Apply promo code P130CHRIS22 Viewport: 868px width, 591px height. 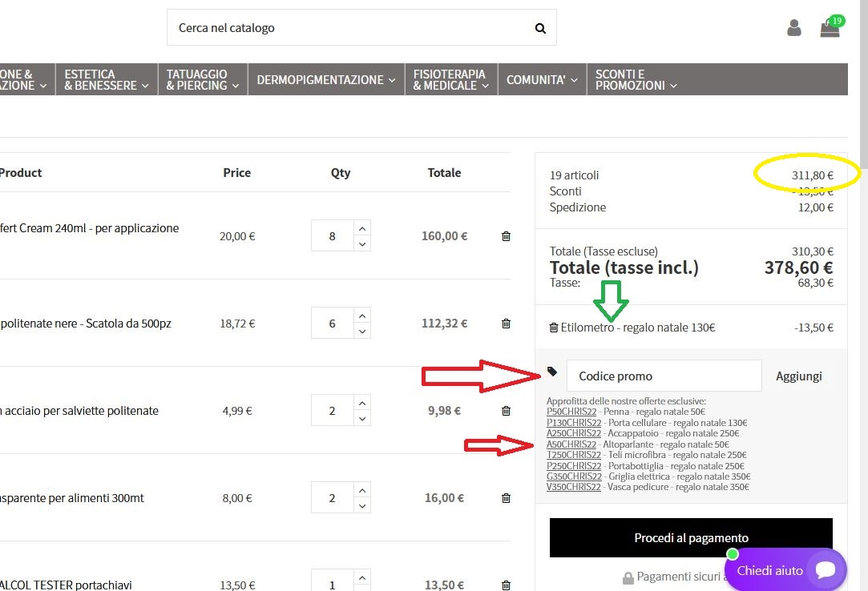[574, 423]
